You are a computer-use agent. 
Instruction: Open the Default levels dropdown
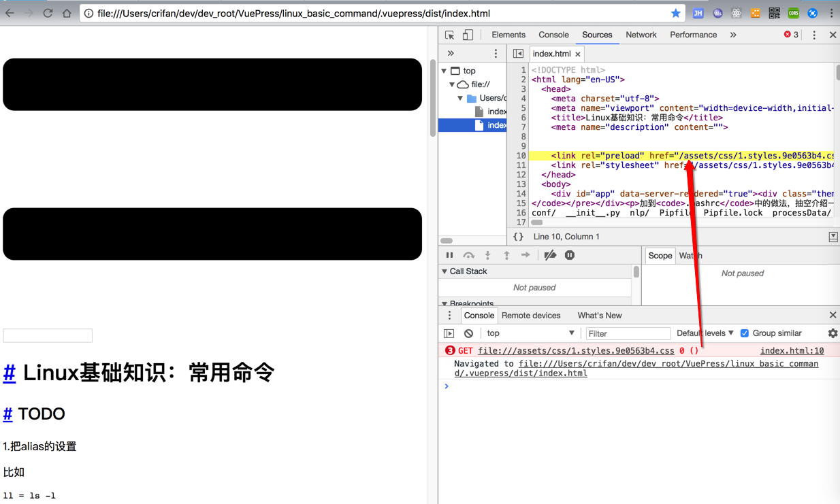pyautogui.click(x=705, y=333)
